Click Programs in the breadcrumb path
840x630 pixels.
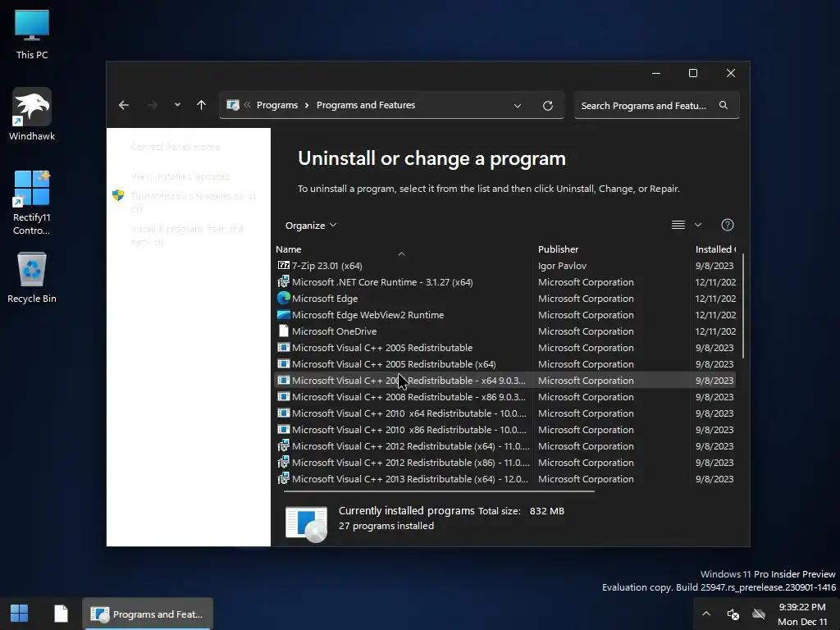277,105
